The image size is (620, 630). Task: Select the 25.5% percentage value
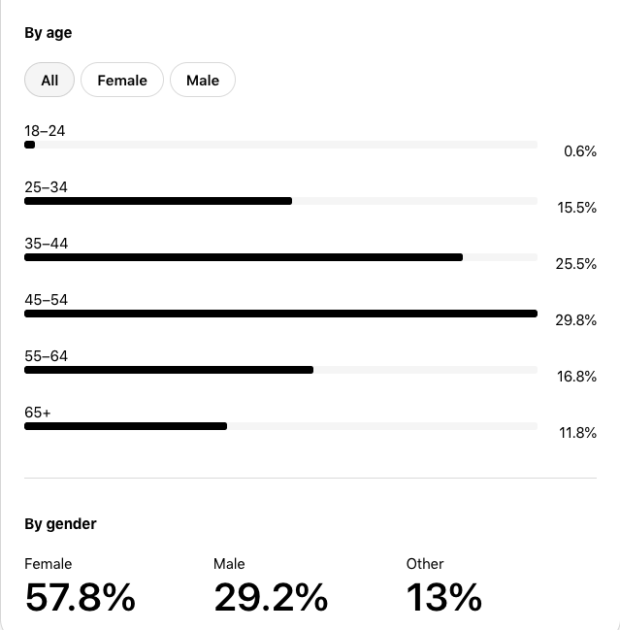coord(576,264)
